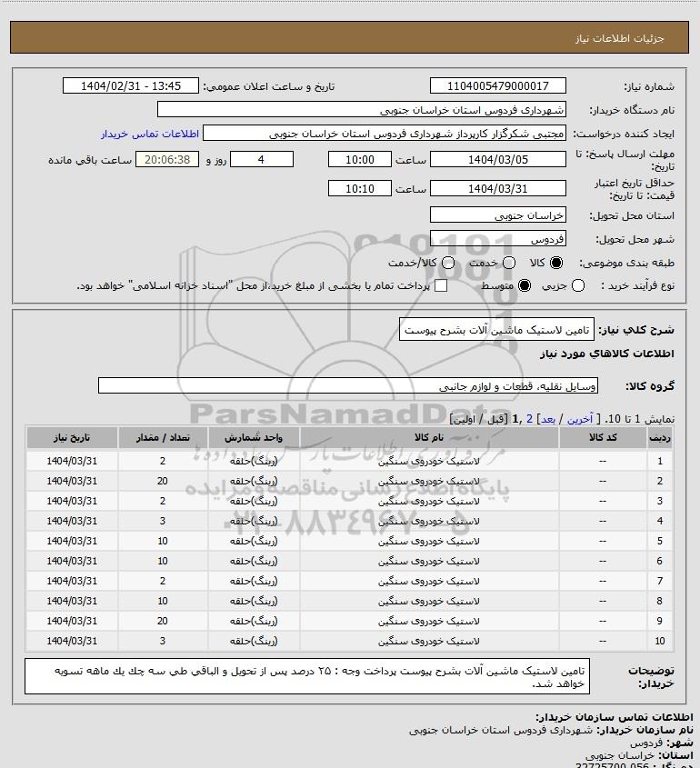Click the کد کالا column header
This screenshot has height=768, width=700.
[x=603, y=437]
